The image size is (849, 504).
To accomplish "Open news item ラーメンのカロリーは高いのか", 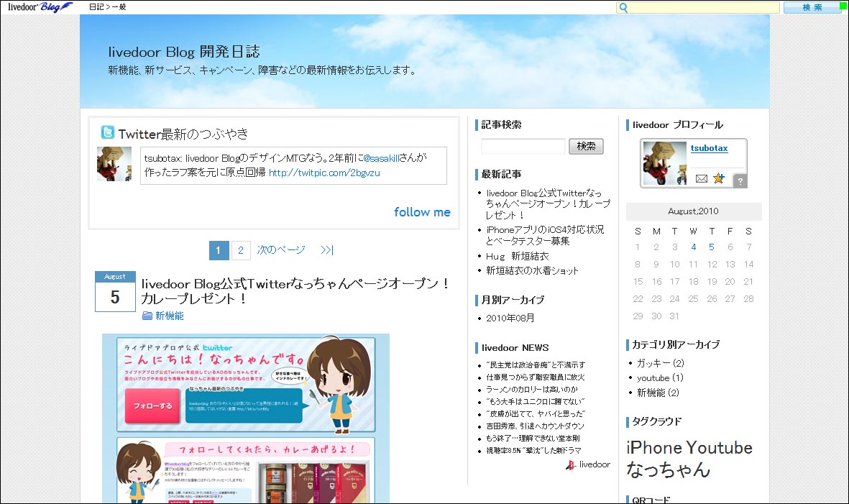I will (x=531, y=389).
